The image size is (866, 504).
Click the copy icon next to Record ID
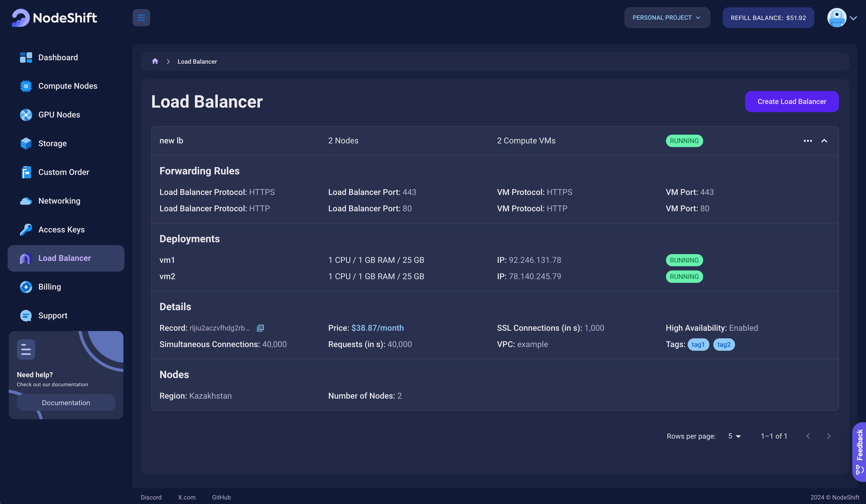[x=260, y=328]
